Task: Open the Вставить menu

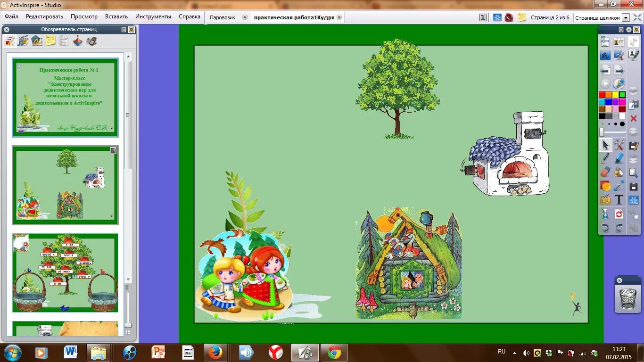Action: pos(116,16)
